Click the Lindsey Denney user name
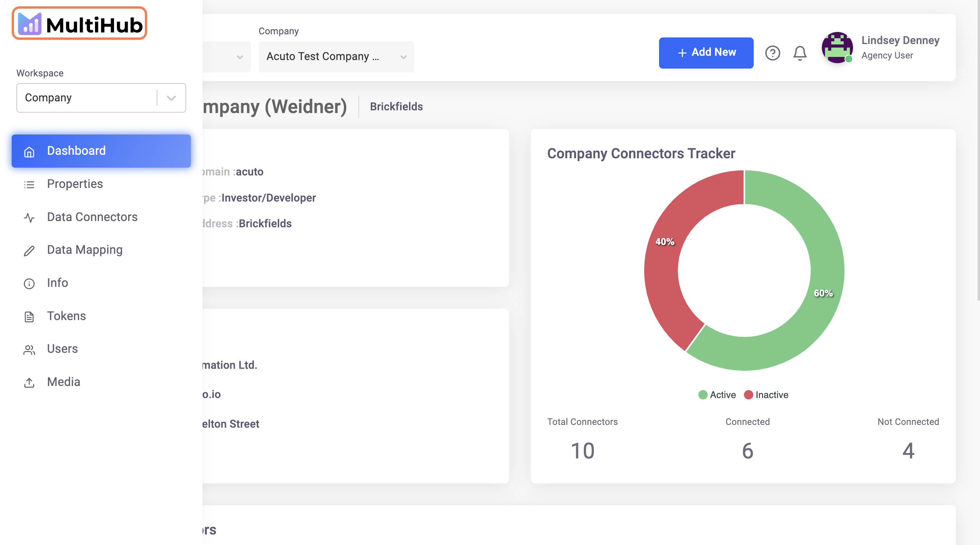This screenshot has width=980, height=545. coord(900,40)
